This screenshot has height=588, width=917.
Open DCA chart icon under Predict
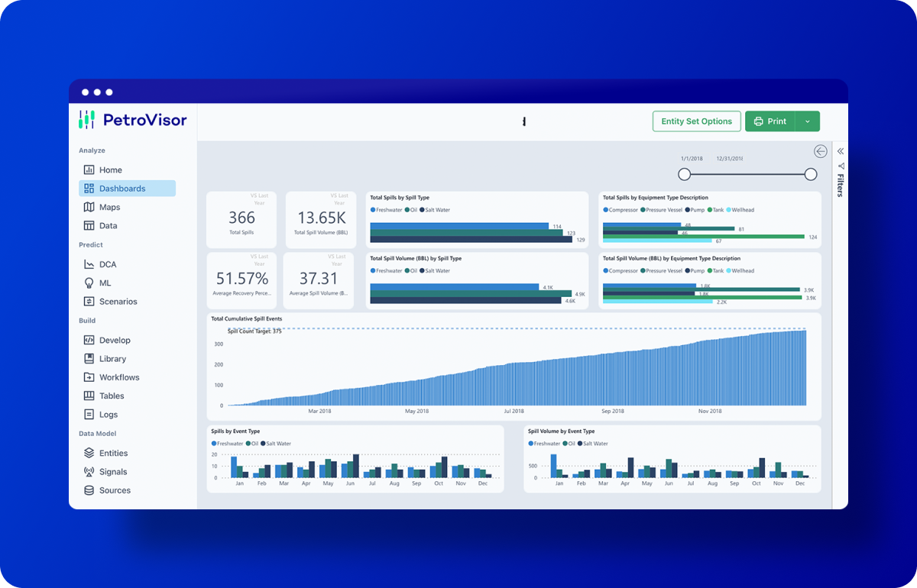(89, 264)
